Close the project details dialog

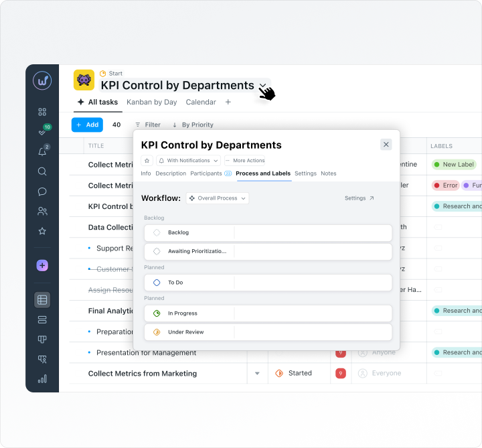tap(386, 145)
